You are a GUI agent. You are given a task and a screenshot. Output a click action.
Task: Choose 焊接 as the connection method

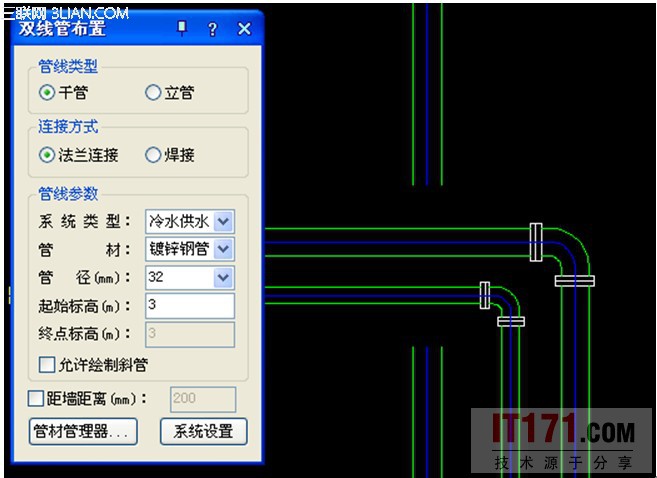[153, 155]
